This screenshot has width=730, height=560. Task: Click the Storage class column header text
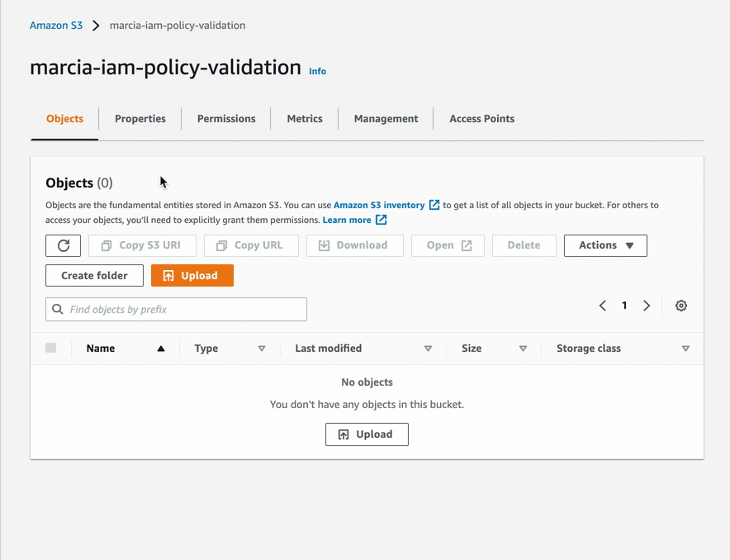pos(589,349)
